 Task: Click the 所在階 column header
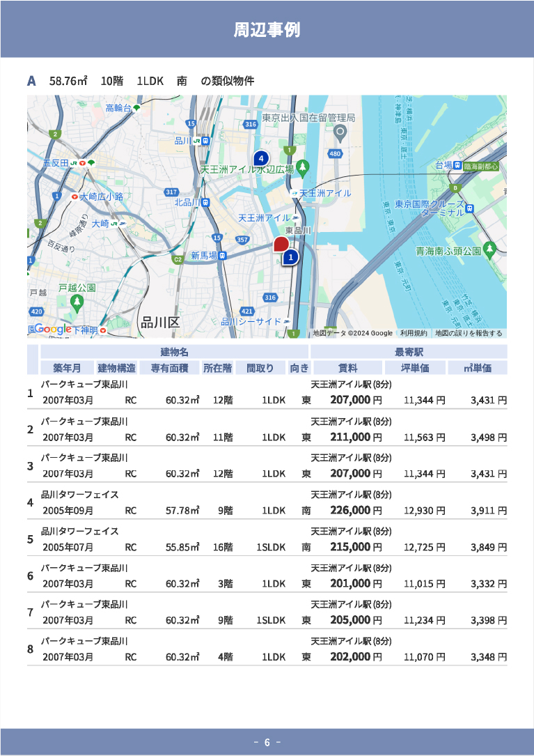point(217,368)
